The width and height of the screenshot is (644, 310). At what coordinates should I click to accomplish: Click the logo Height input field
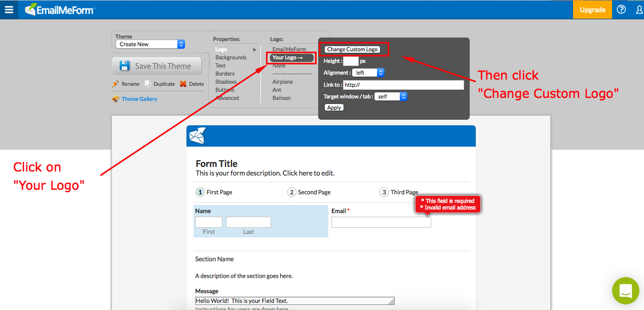351,61
